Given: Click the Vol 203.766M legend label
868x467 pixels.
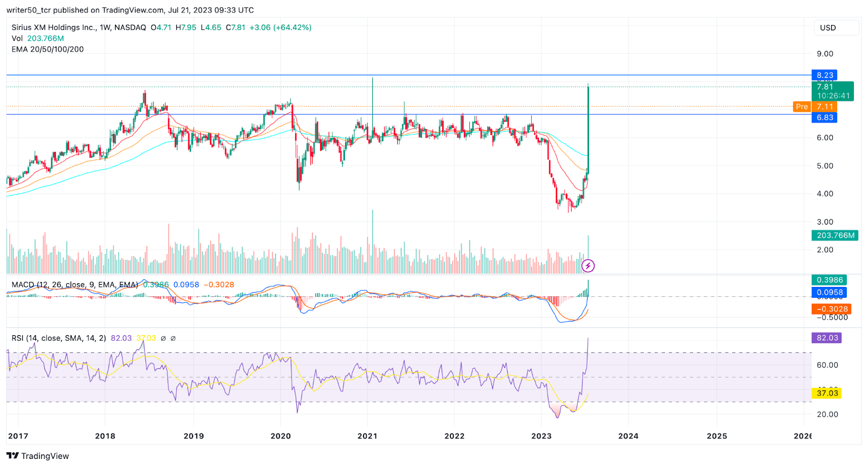Looking at the screenshot, I should coord(38,39).
